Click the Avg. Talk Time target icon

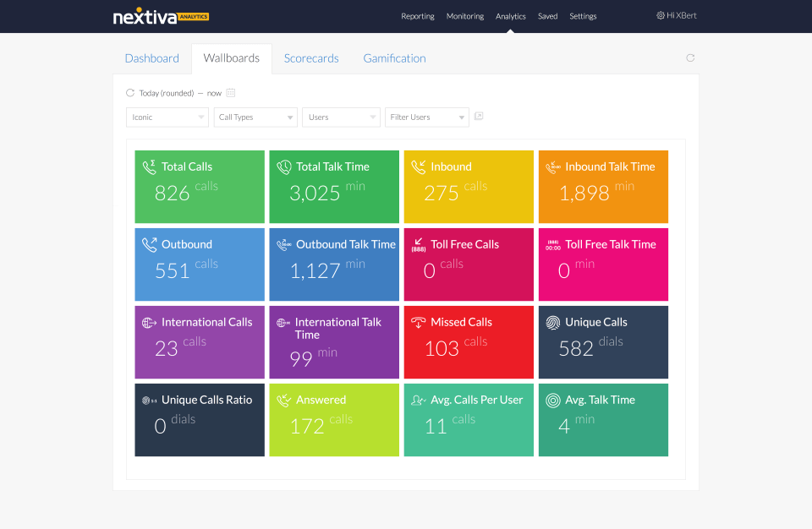(x=553, y=400)
